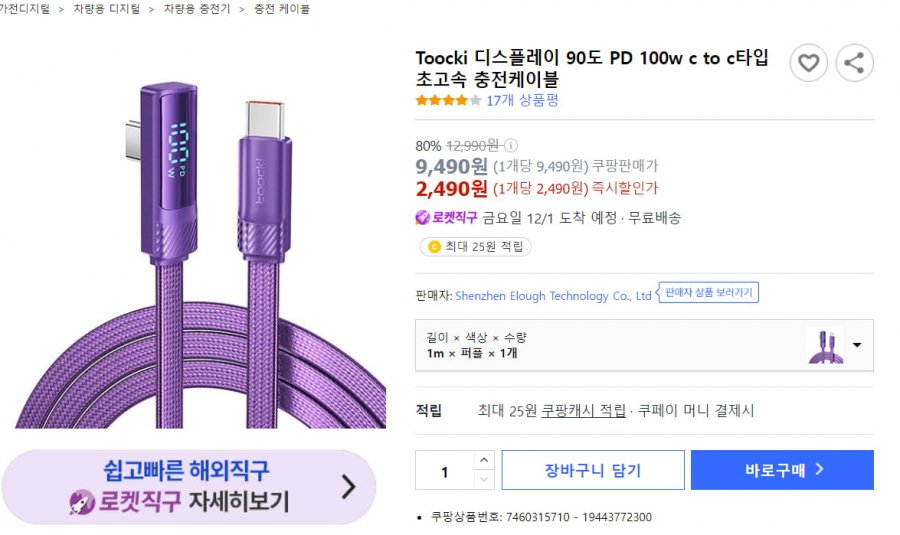
Task: Expand the length, color, quantity dropdown
Action: click(857, 345)
